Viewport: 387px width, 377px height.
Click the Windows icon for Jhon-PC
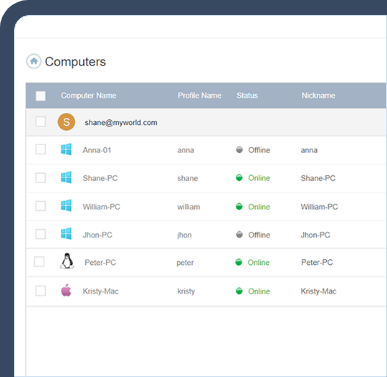point(66,234)
